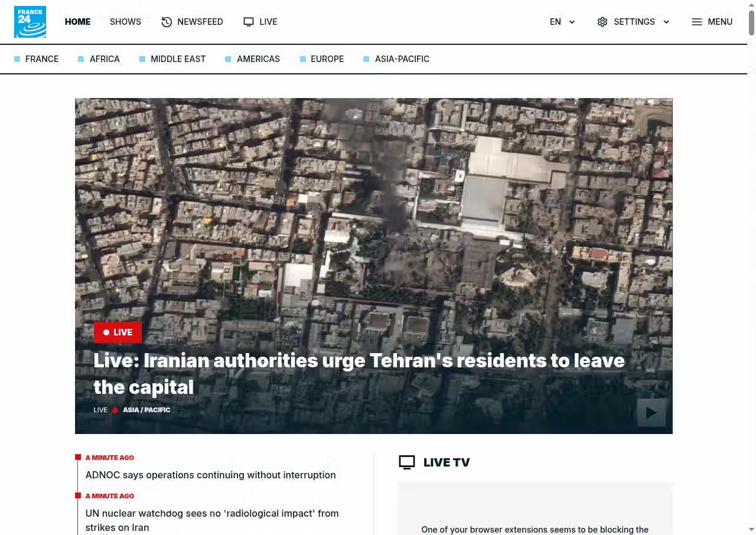Click the France 24 logo
The image size is (756, 535).
point(30,22)
